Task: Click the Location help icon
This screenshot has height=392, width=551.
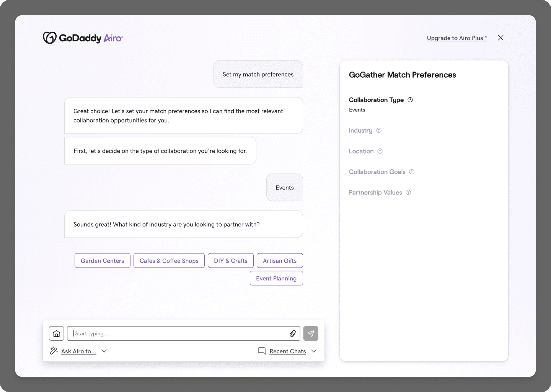Action: tap(380, 151)
